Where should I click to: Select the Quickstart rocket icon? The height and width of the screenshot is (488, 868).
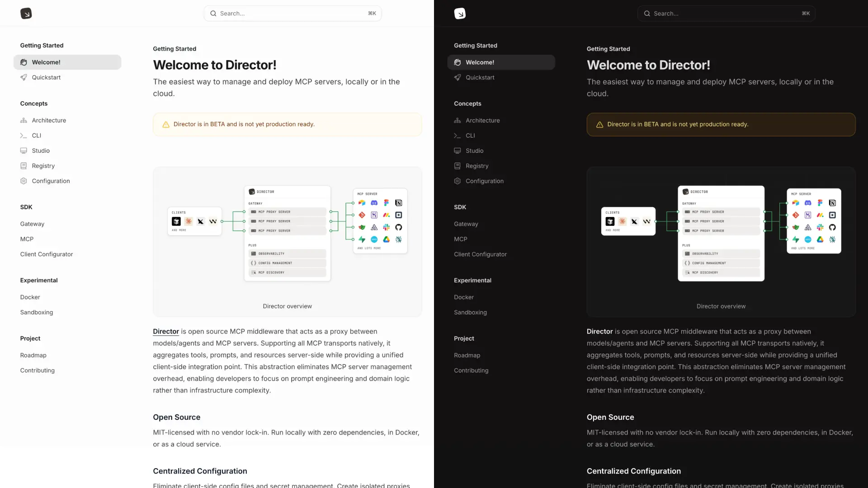tap(24, 77)
